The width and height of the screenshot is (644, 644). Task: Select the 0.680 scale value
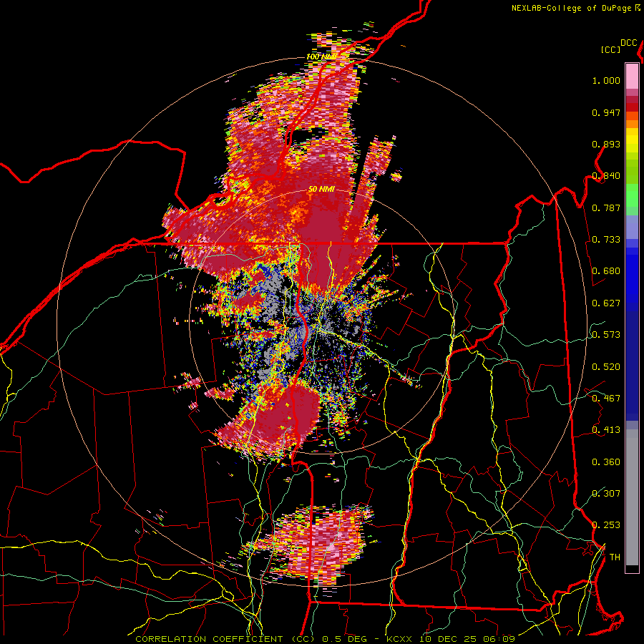coord(606,271)
